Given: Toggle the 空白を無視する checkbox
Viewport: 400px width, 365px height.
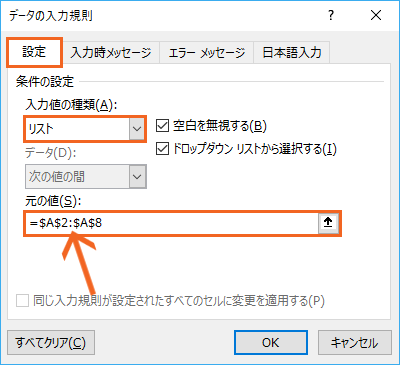Looking at the screenshot, I should (x=162, y=126).
